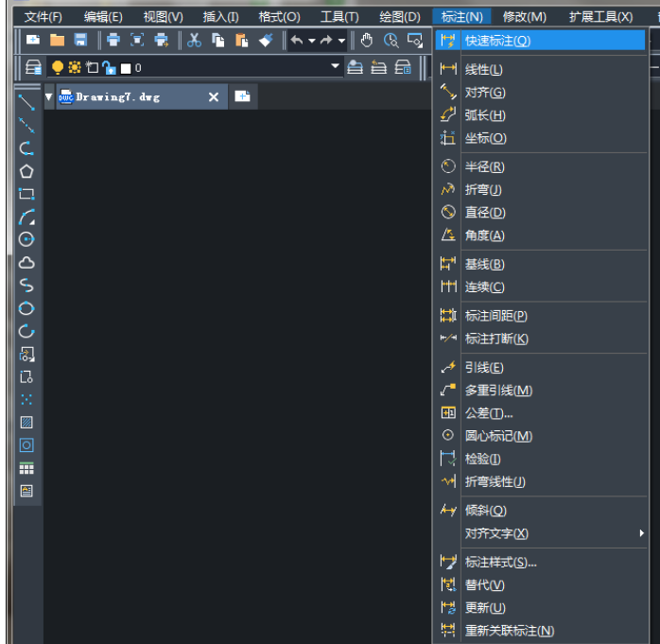Expand the layer list dropdown arrow
The width and height of the screenshot is (660, 644).
(334, 67)
